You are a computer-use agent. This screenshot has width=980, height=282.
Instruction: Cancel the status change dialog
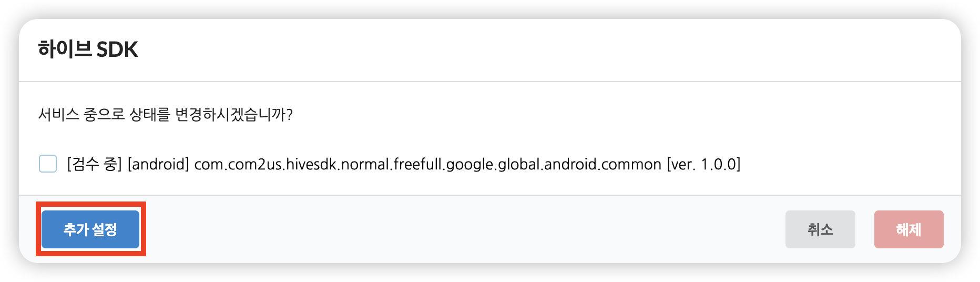820,229
